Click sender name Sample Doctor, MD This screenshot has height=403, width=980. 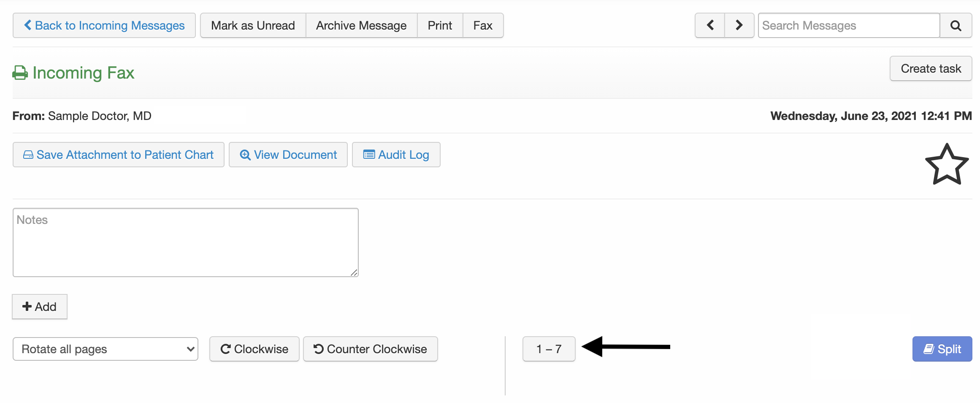[100, 116]
